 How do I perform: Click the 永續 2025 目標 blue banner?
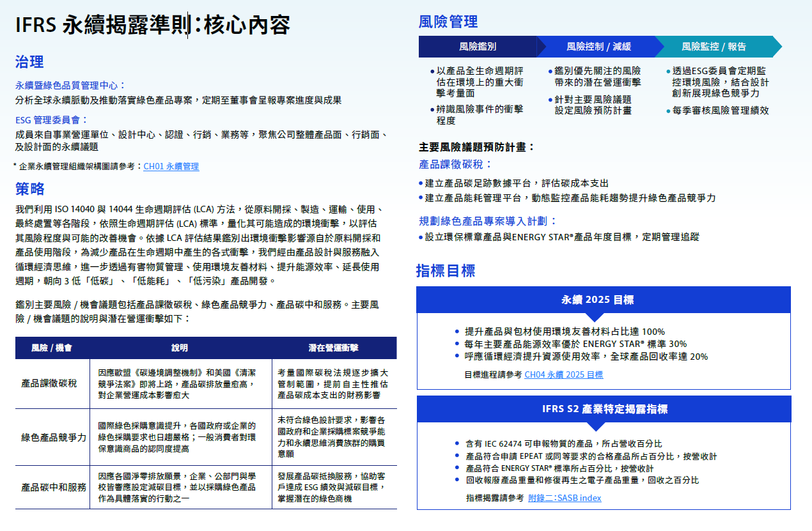(x=604, y=300)
